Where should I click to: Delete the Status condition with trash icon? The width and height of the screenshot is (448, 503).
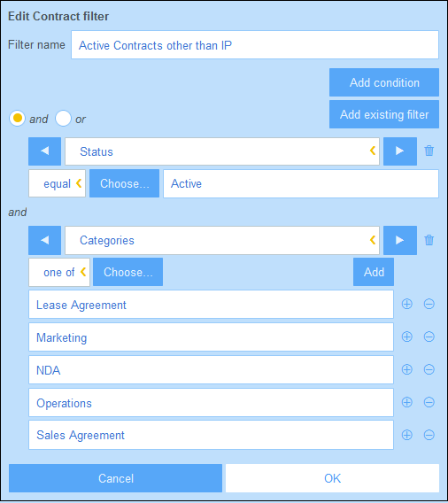pos(429,151)
